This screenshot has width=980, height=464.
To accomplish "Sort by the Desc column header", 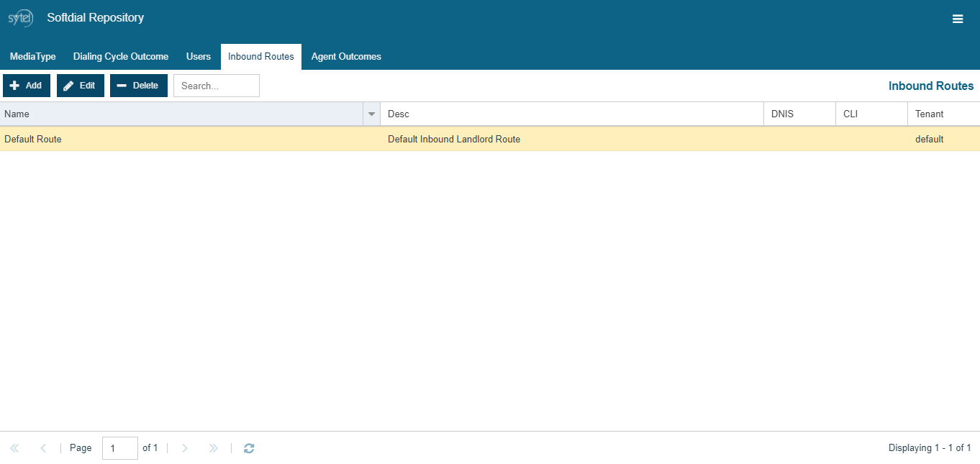I will click(572, 114).
